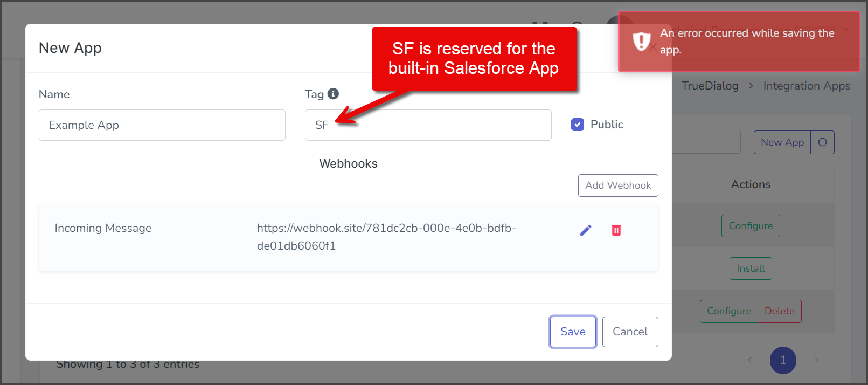Close the New App dialog with the X
Viewport: 868px width, 385px height.
(653, 47)
